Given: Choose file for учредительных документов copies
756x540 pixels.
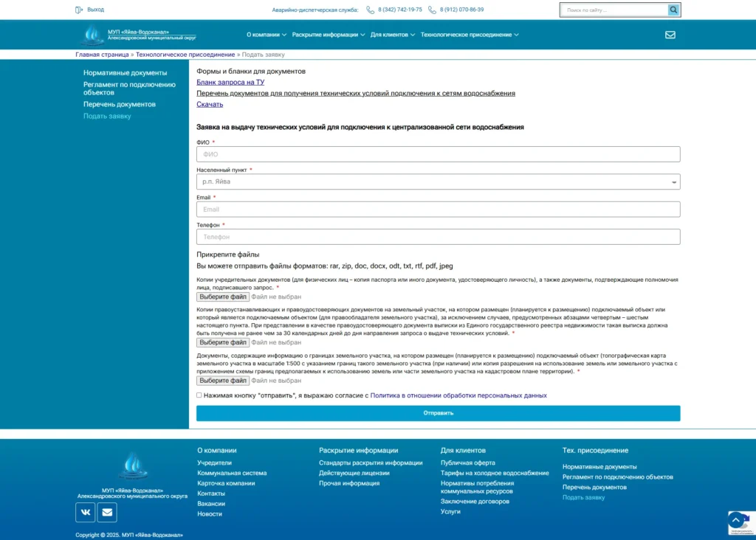Looking at the screenshot, I should (x=223, y=297).
